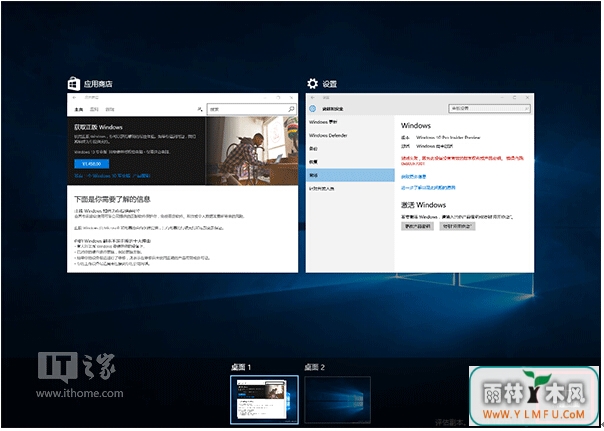Click the blue link under price button
This screenshot has height=431, width=604.
tap(112, 176)
